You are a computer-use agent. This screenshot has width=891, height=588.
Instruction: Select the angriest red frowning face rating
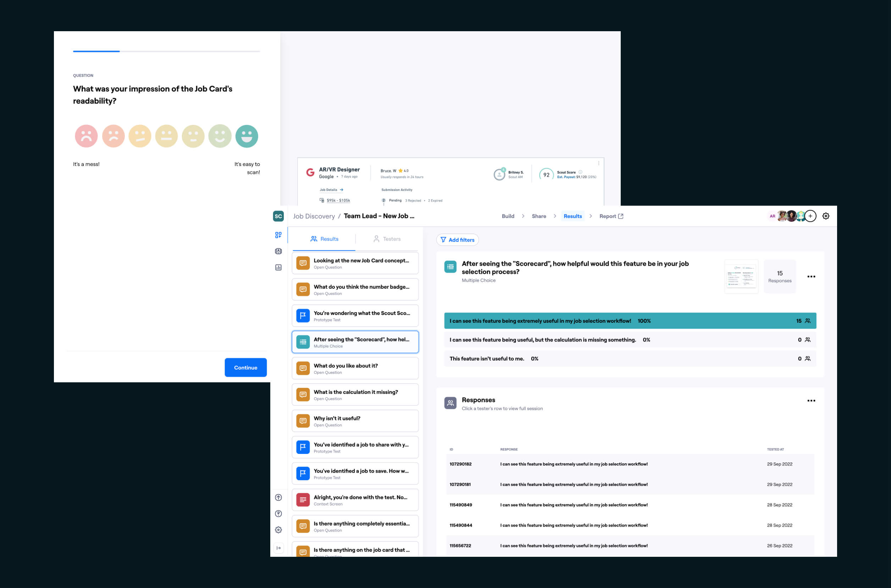(x=86, y=136)
